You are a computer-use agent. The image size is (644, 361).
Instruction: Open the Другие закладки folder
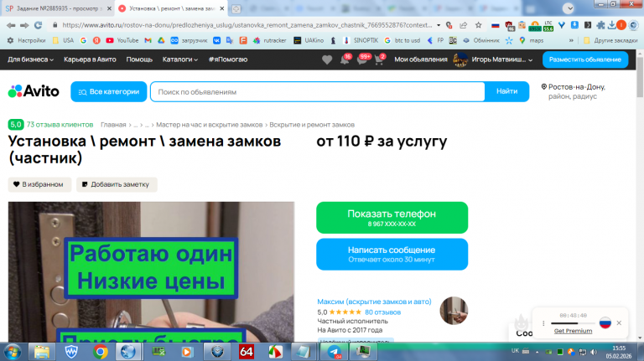(x=610, y=40)
